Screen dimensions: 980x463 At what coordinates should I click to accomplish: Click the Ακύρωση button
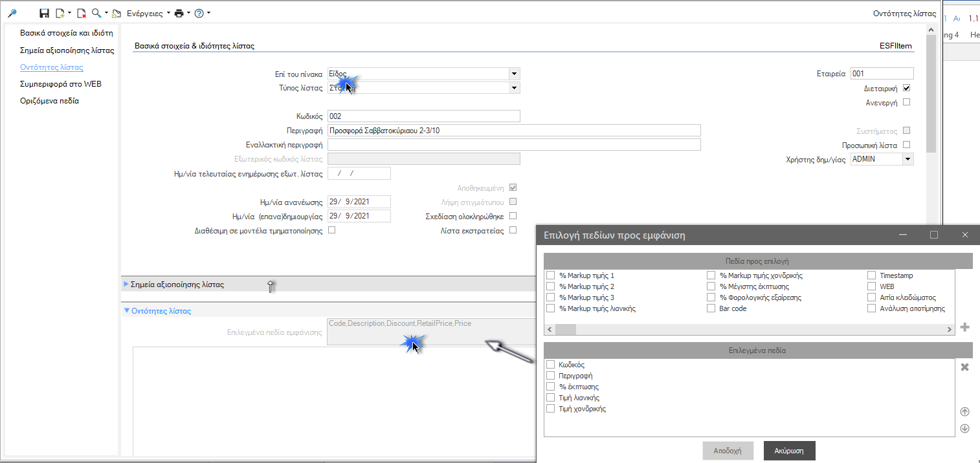(x=788, y=451)
